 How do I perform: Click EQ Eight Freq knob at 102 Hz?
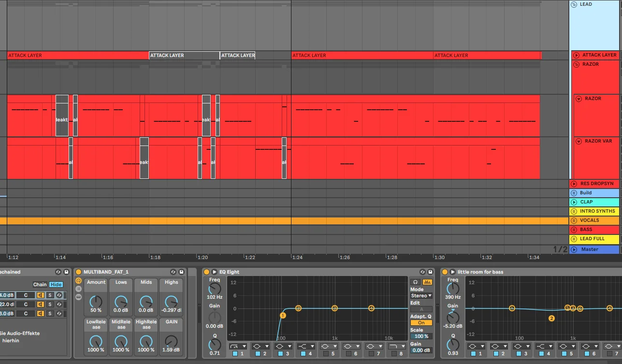tap(214, 289)
